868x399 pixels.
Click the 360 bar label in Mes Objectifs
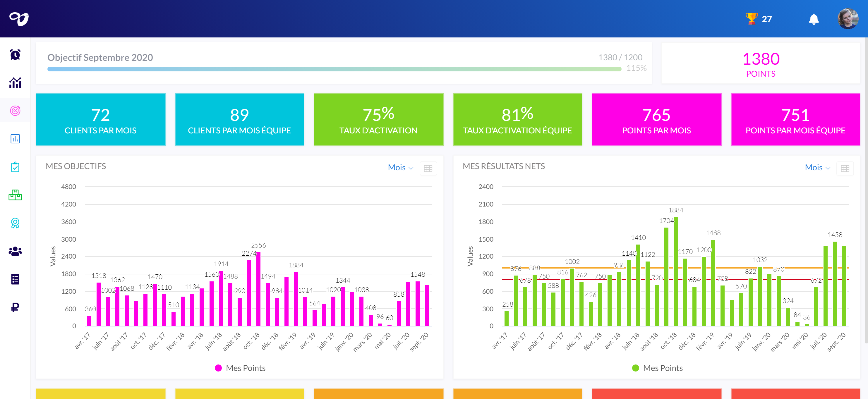[x=90, y=309]
